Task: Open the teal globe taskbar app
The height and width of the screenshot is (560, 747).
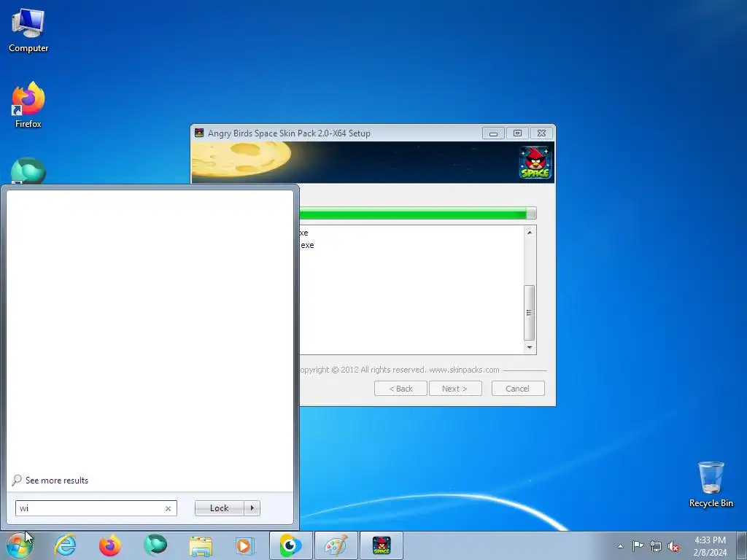Action: (155, 545)
